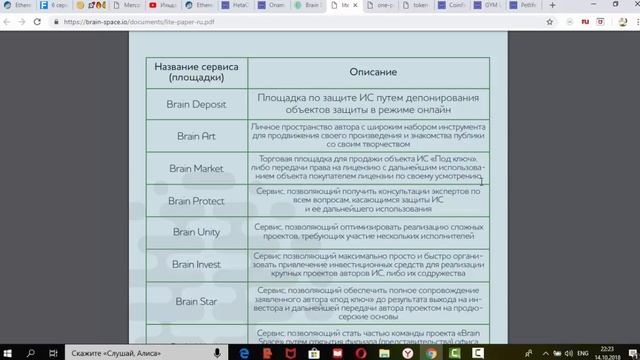The image size is (640, 360).
Task: Open the white Camtasia recorder icon on taskbar
Action: pos(478,353)
